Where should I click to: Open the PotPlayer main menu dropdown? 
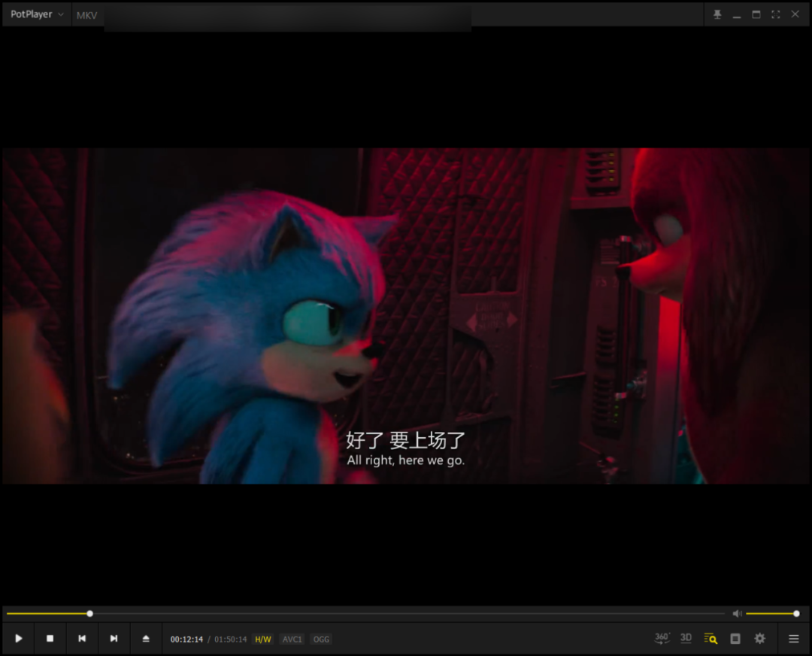(37, 14)
